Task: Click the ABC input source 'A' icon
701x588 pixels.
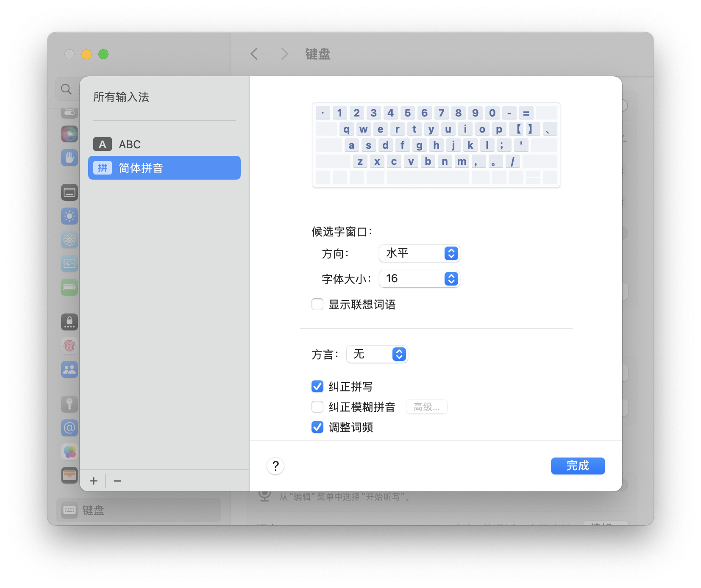Action: [103, 144]
